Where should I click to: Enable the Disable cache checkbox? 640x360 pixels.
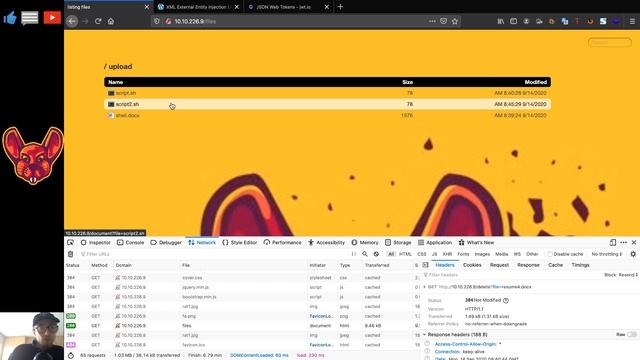(x=550, y=254)
